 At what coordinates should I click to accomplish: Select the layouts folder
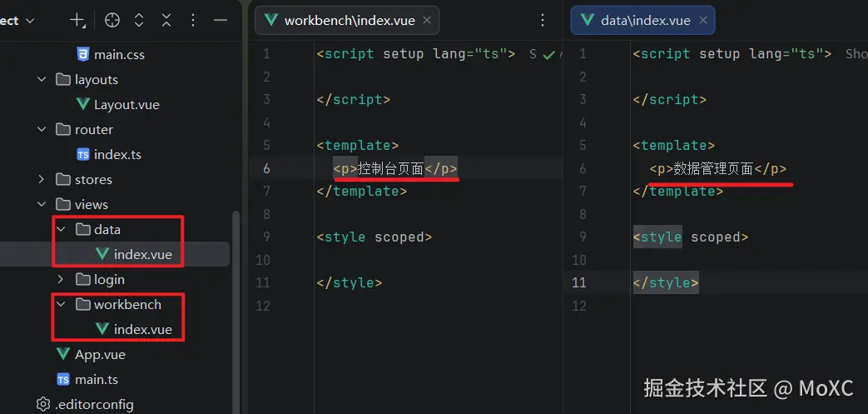pyautogui.click(x=97, y=80)
